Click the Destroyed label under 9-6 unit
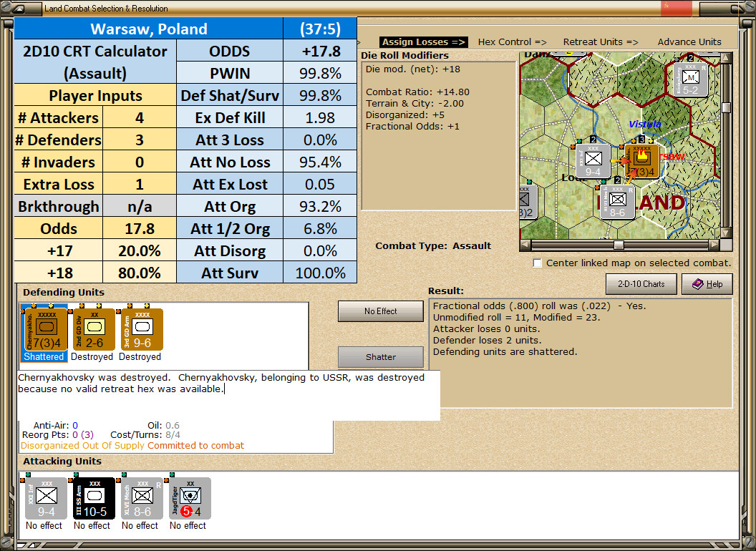Viewport: 756px width, 551px height. [140, 357]
